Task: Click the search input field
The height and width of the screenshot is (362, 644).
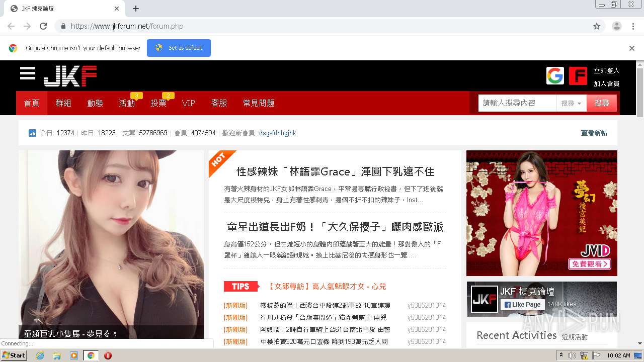Action: 517,103
